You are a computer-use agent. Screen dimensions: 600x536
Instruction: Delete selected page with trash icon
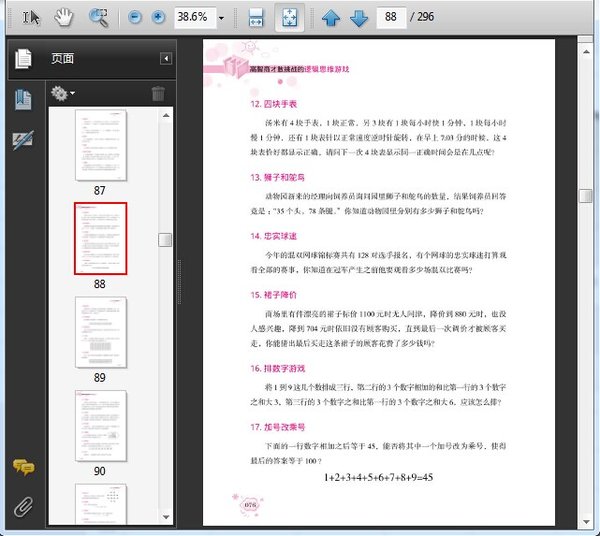click(x=158, y=93)
